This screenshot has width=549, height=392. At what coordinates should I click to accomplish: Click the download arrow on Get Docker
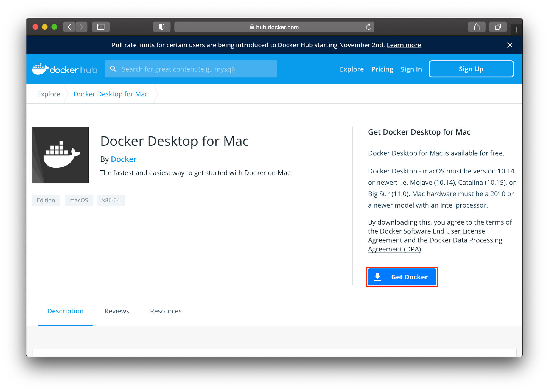378,277
